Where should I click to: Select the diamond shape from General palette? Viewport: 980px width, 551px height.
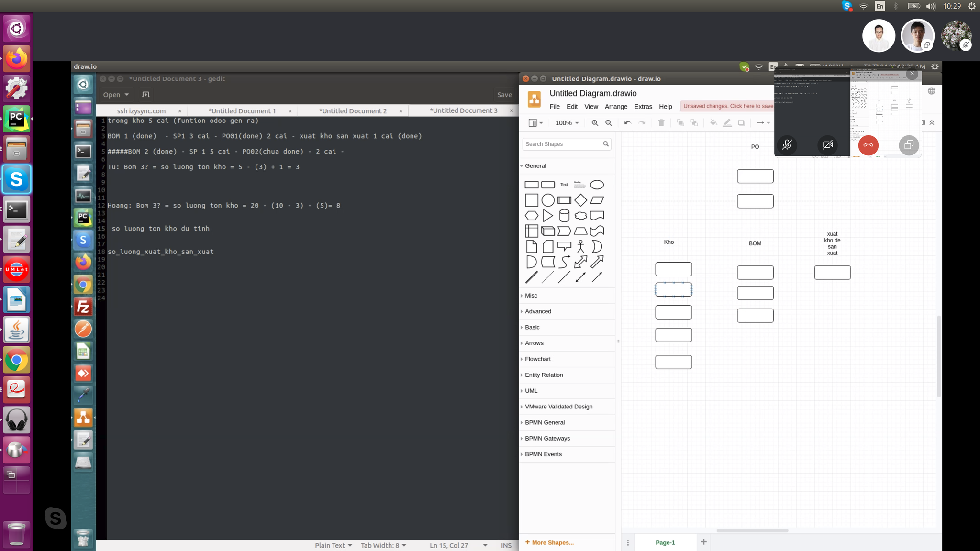point(580,200)
